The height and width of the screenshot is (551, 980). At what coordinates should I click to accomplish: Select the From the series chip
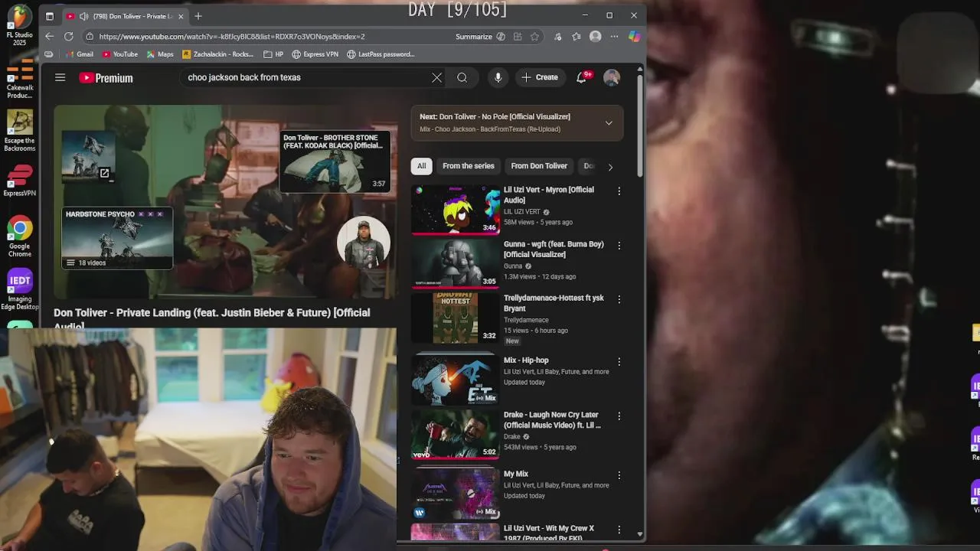coord(469,166)
